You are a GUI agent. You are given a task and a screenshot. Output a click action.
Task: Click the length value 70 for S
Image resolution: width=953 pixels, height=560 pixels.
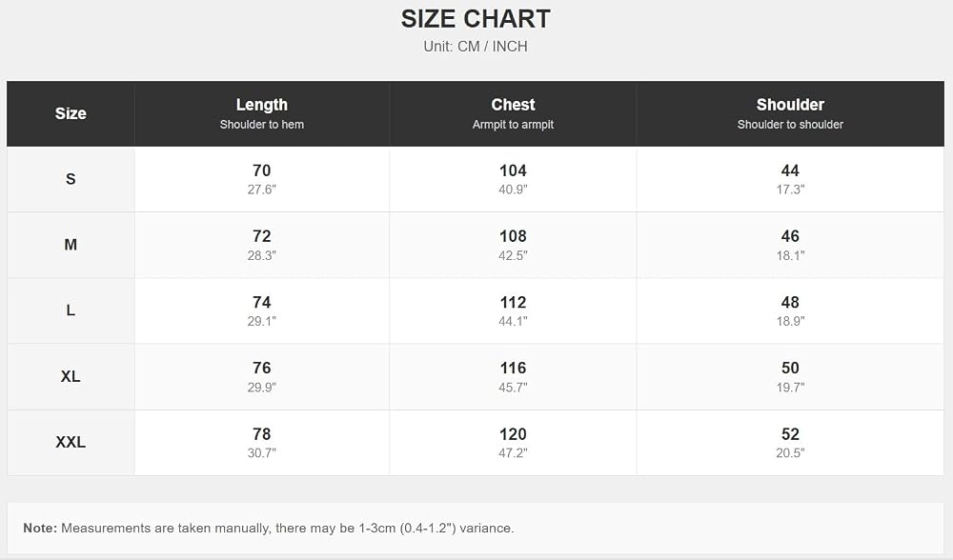261,170
